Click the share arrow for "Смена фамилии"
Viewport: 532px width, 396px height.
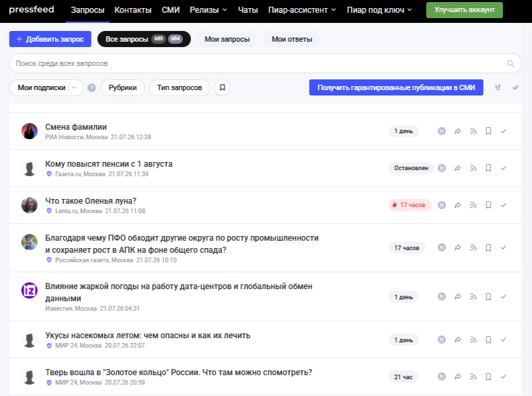pyautogui.click(x=458, y=131)
